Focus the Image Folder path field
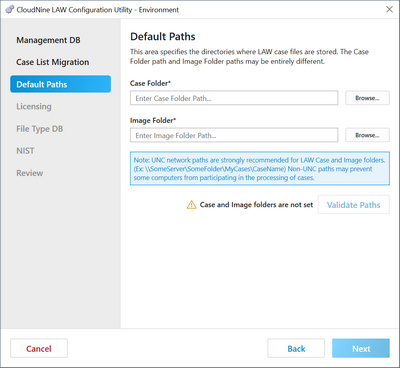Image resolution: width=400 pixels, height=368 pixels. [234, 135]
